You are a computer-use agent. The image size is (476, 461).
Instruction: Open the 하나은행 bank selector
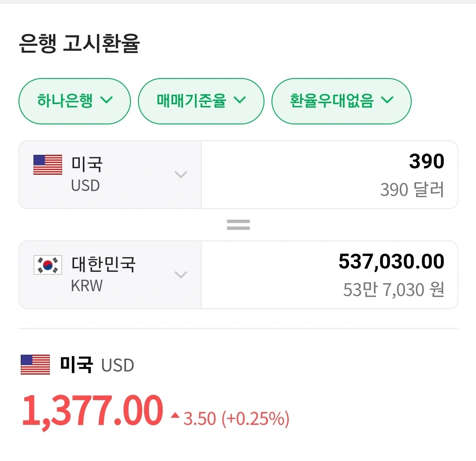pos(74,101)
